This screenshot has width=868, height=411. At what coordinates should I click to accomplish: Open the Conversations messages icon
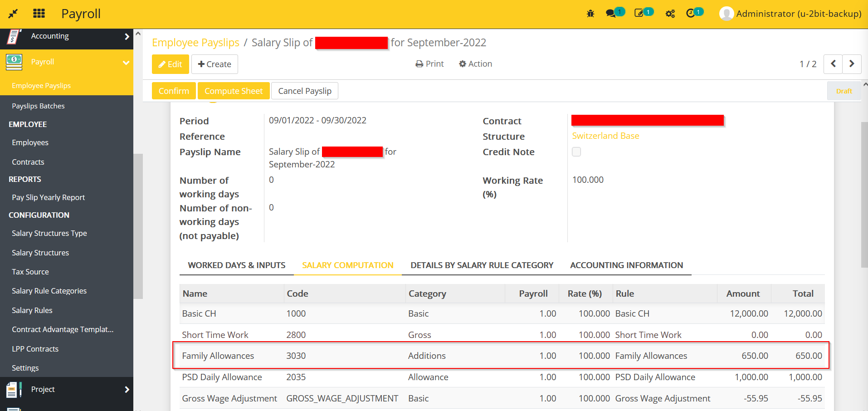(611, 14)
